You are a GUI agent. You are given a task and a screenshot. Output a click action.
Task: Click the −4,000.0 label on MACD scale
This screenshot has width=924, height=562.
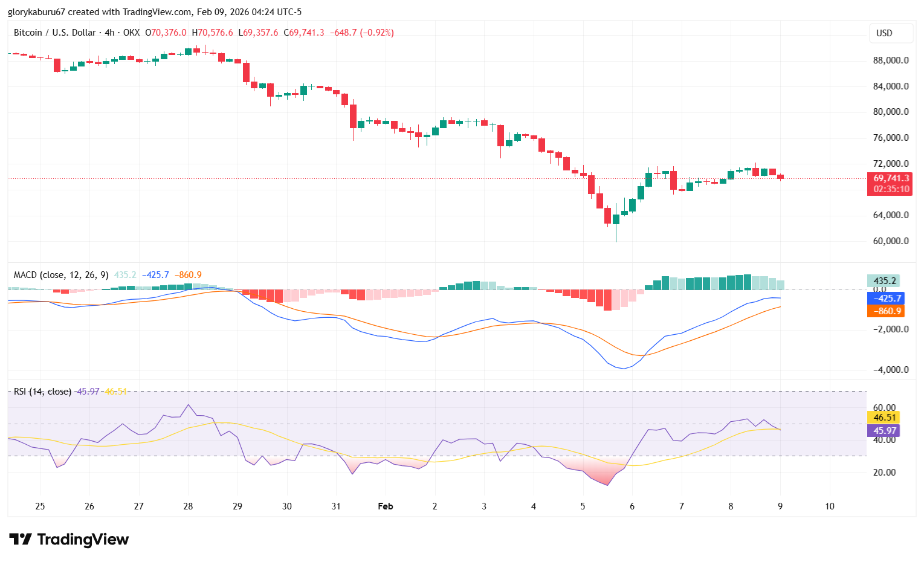[x=890, y=370]
